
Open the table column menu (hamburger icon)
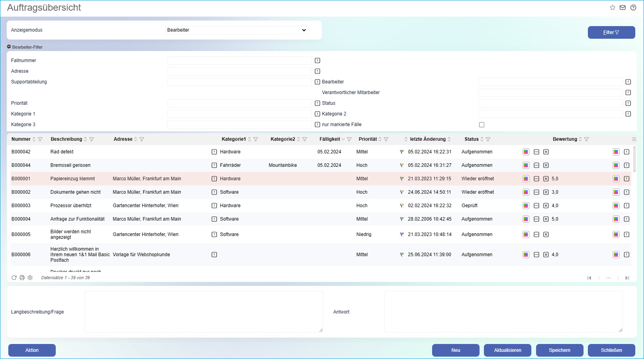pos(634,139)
